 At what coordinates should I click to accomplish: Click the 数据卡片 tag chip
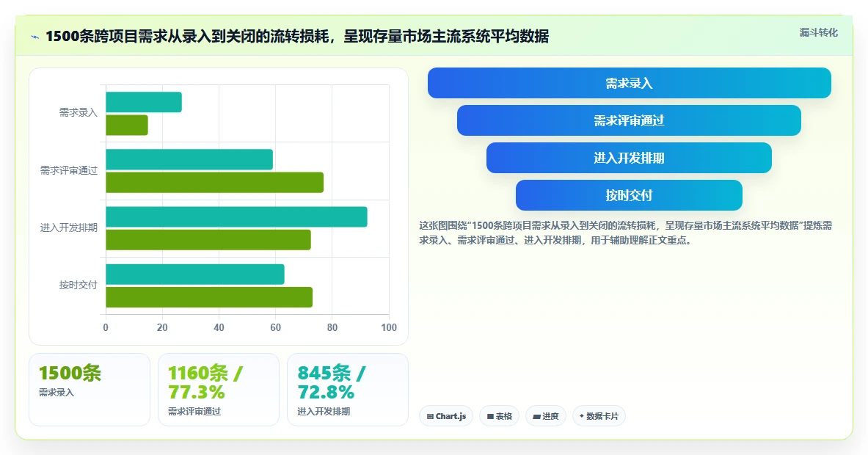(599, 416)
